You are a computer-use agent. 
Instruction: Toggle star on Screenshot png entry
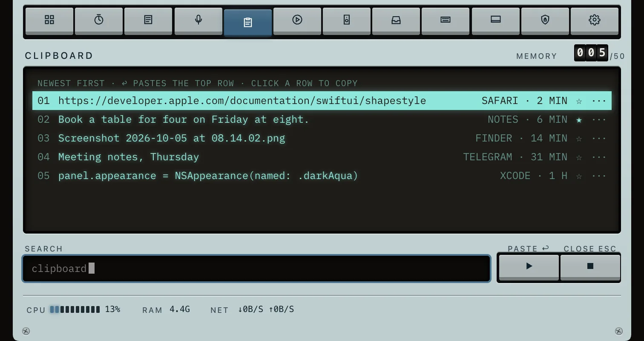click(x=579, y=139)
